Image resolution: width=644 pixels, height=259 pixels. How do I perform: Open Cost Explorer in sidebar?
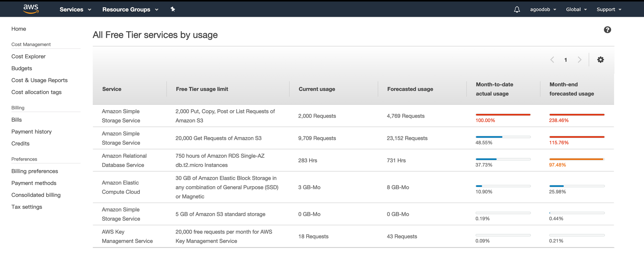click(28, 56)
